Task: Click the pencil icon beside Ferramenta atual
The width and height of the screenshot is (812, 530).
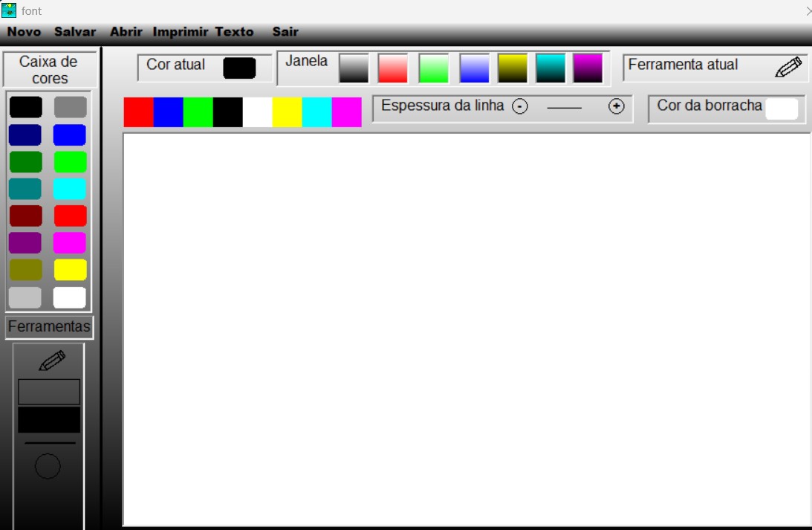Action: pos(790,67)
